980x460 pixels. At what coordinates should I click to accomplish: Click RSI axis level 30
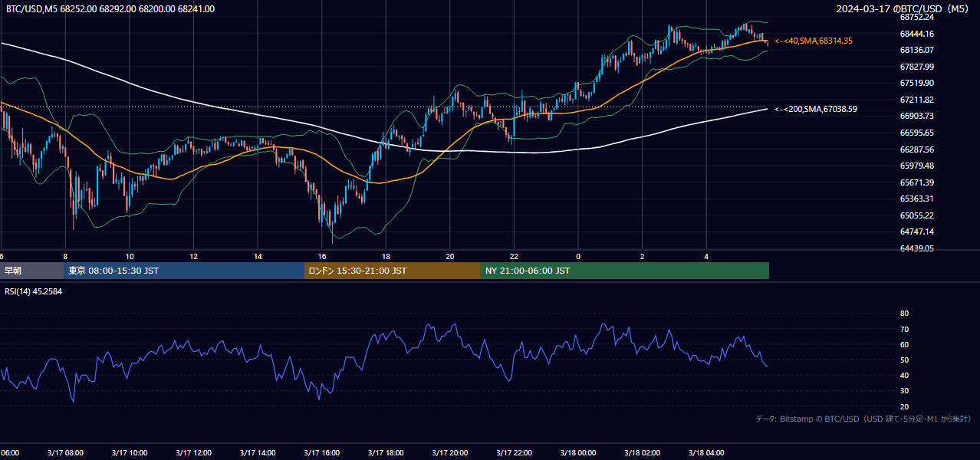click(904, 391)
